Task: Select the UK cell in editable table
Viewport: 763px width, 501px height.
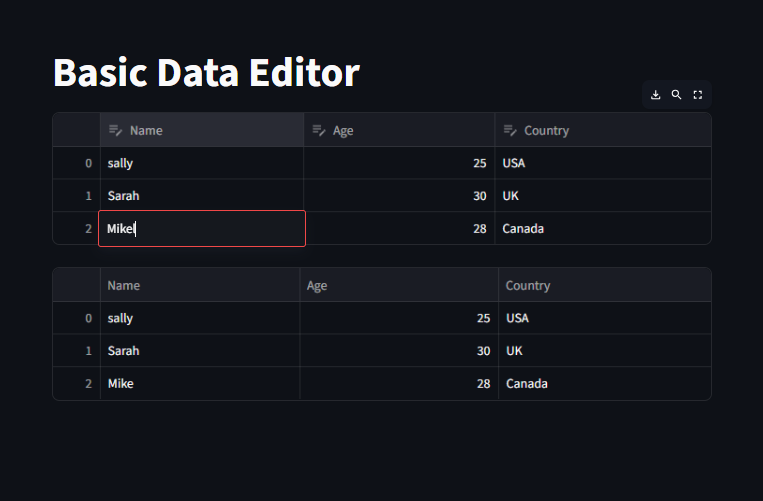Action: 603,196
